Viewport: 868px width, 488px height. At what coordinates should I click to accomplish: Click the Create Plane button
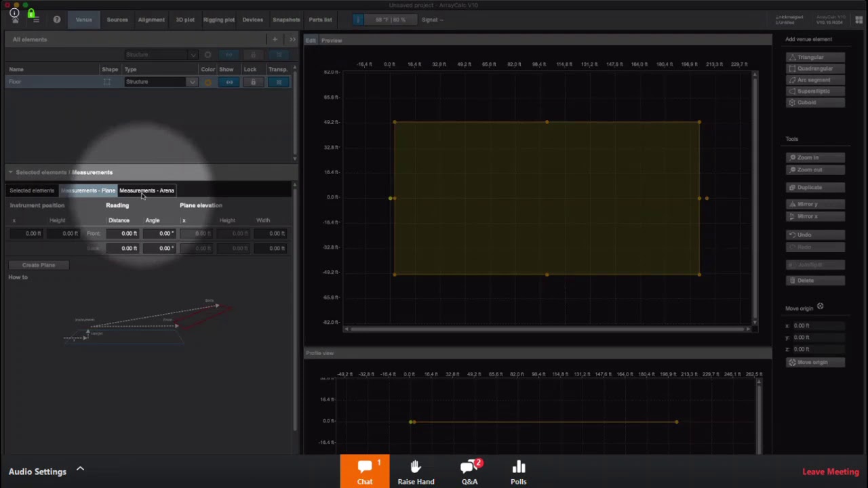39,265
